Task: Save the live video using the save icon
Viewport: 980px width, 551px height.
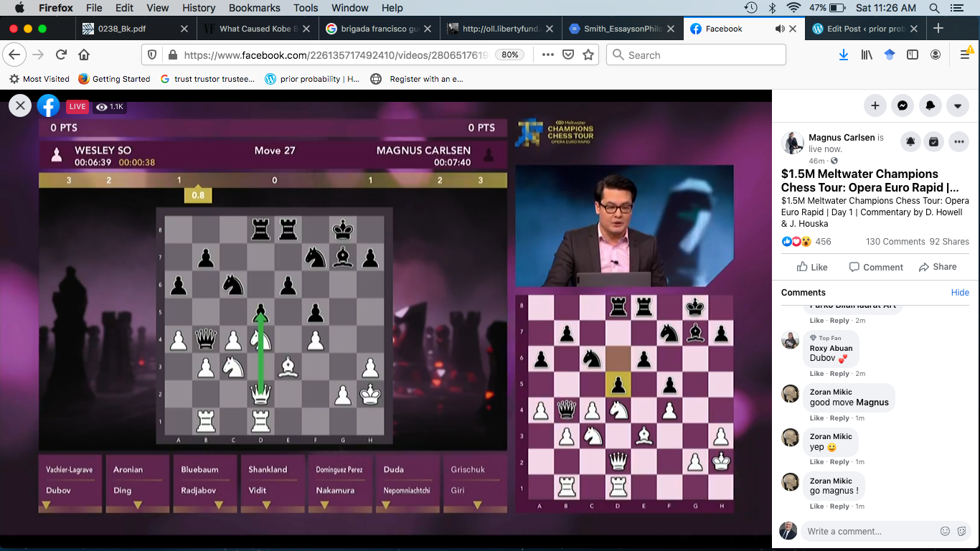Action: click(933, 142)
